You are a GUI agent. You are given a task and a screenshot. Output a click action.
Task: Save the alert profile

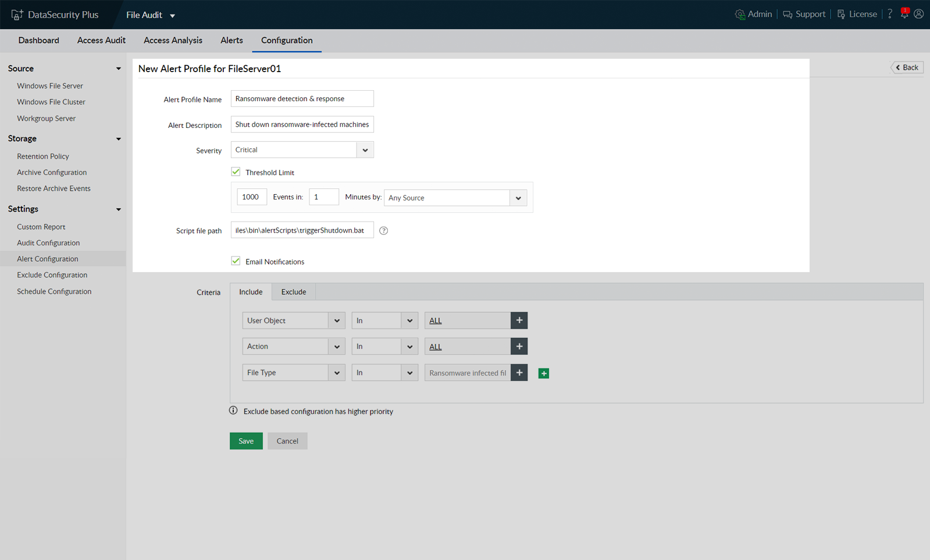[246, 441]
